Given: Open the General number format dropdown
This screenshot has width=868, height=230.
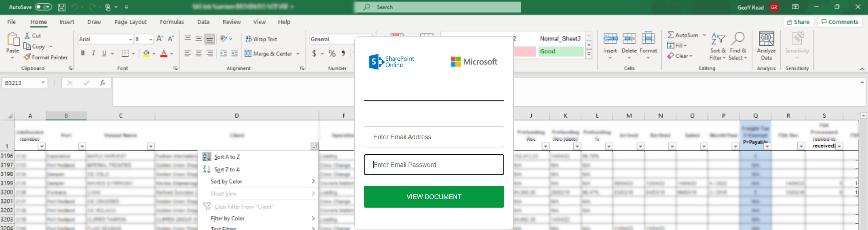Looking at the screenshot, I should coord(332,39).
